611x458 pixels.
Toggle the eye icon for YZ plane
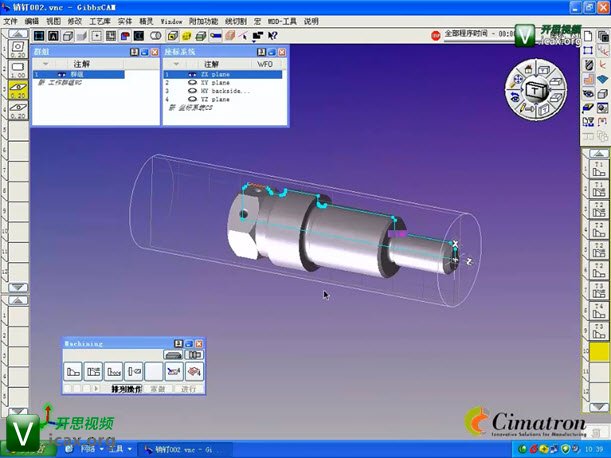(192, 99)
